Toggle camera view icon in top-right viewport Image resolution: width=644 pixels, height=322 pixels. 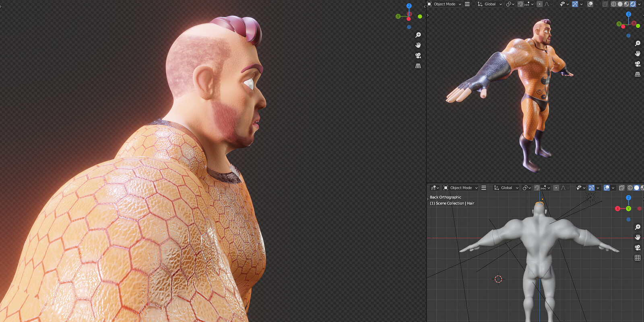(638, 64)
